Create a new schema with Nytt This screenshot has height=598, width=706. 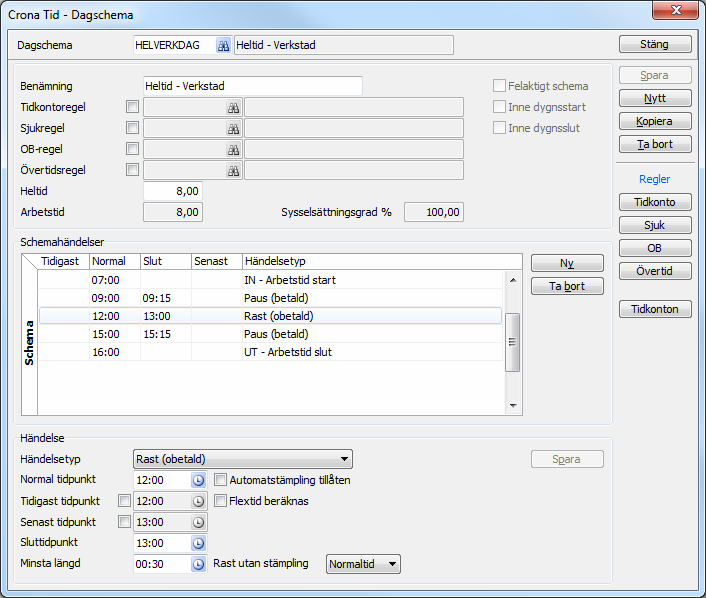coord(655,98)
